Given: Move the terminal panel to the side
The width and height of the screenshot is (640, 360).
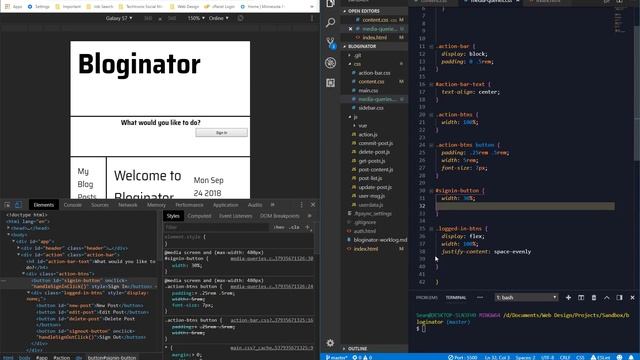Looking at the screenshot, I should click(x=619, y=298).
